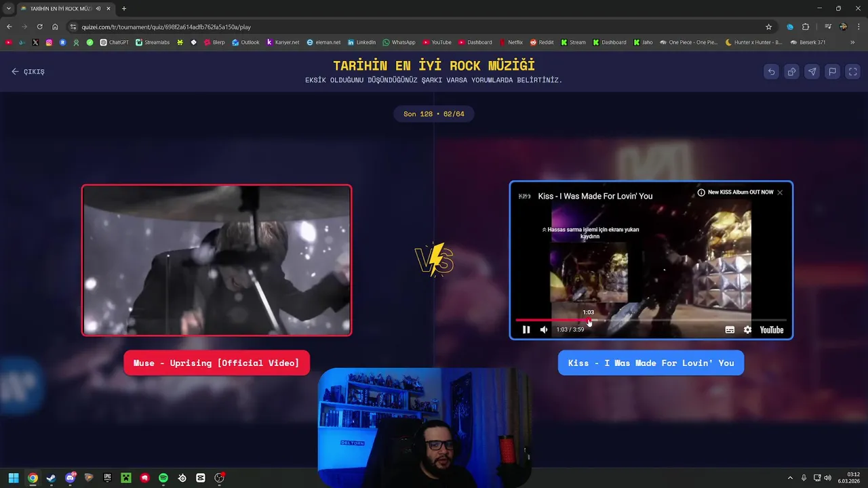The height and width of the screenshot is (488, 868).
Task: Toggle subtitles in the YouTube player
Action: [x=730, y=330]
